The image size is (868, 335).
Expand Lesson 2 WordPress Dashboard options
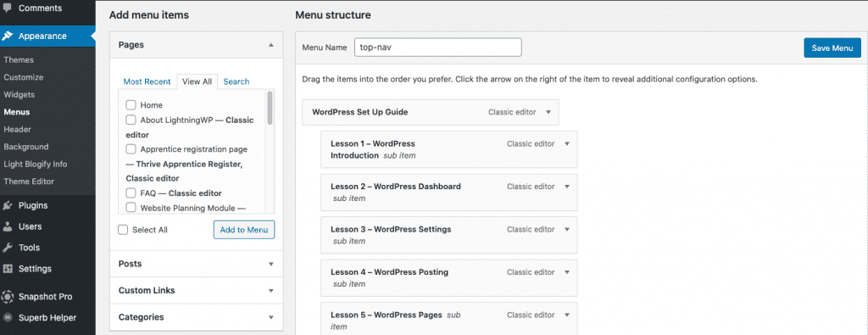point(566,187)
